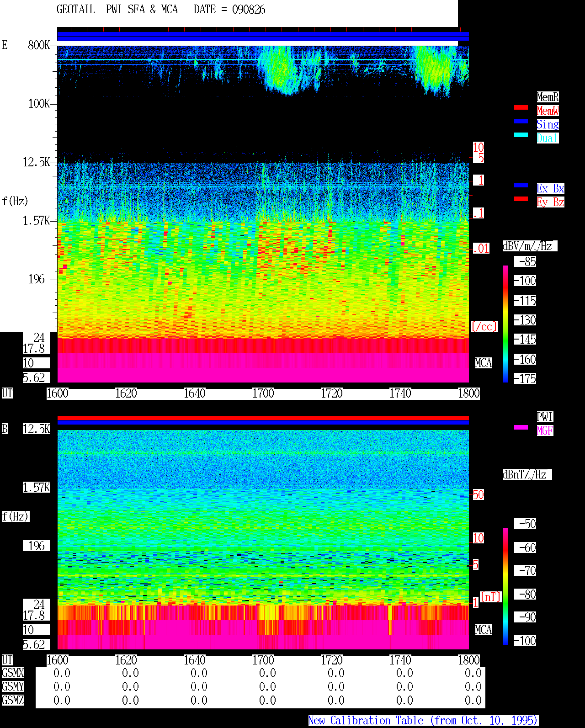
Task: Click the 1620 UT tick under electric spectrogram
Action: point(126,393)
